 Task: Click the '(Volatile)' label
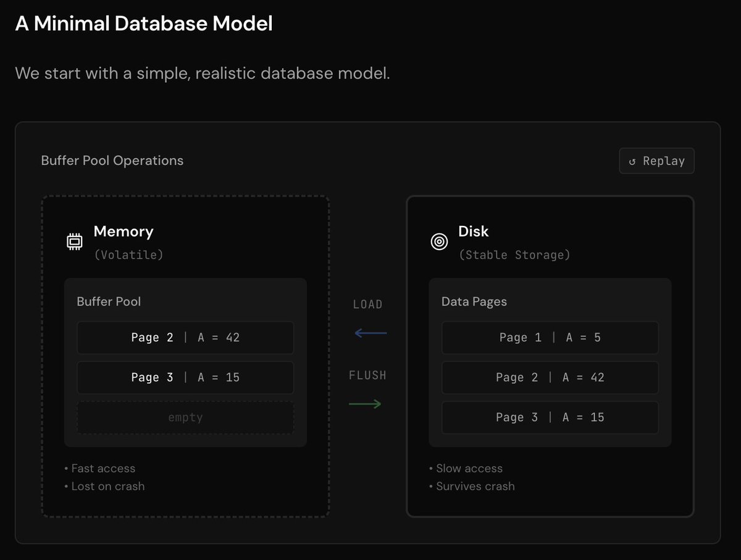click(128, 254)
